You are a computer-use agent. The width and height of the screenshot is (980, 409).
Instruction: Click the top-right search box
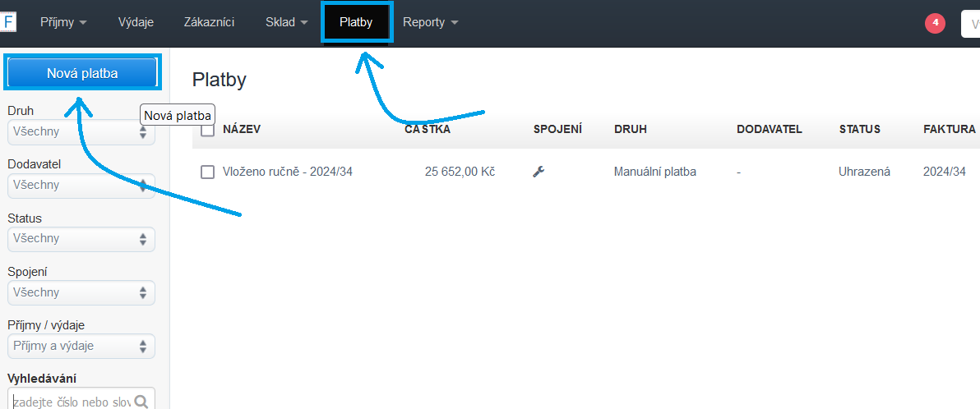(971, 23)
